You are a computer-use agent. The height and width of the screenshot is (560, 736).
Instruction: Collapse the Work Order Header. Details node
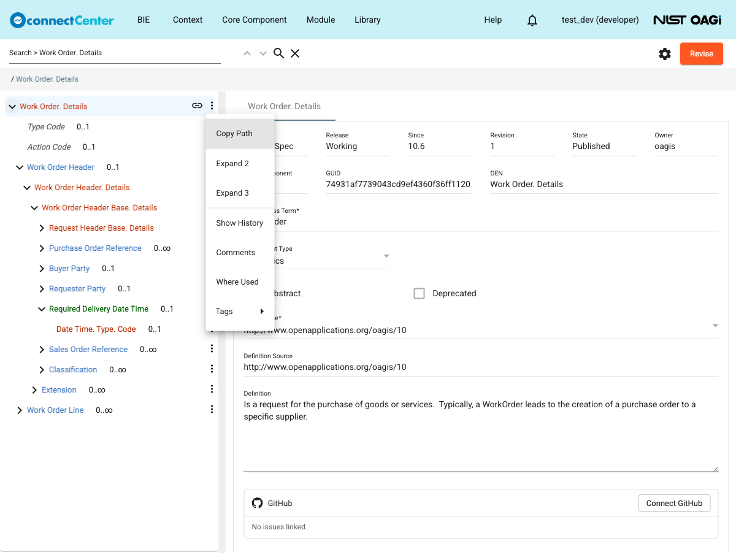tap(27, 188)
